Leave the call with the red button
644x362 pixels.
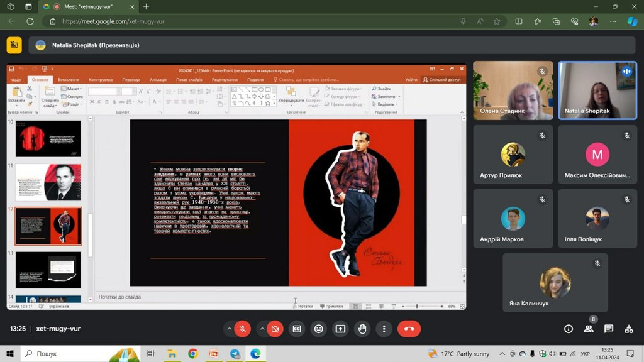click(409, 329)
